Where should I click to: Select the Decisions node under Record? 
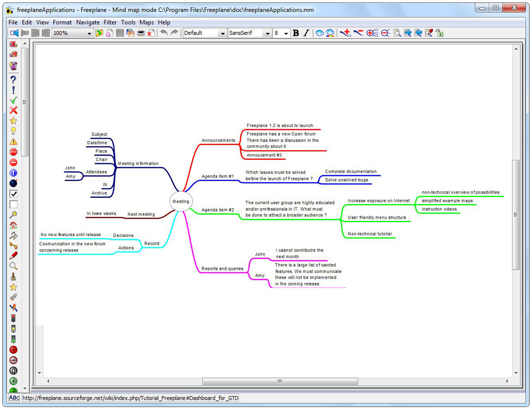pyautogui.click(x=123, y=236)
